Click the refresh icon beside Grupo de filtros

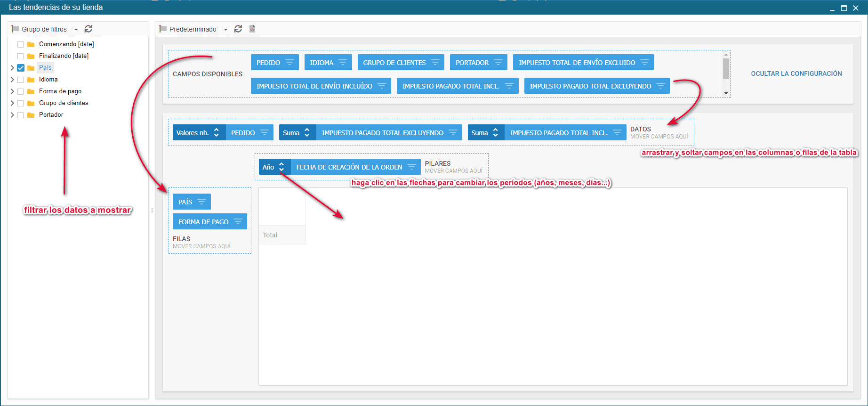tap(88, 29)
